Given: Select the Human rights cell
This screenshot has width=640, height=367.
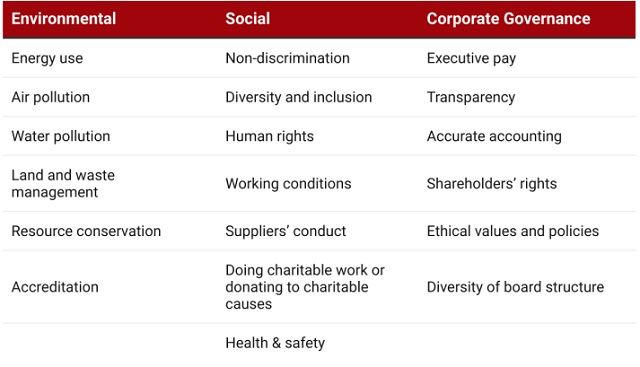Looking at the screenshot, I should pyautogui.click(x=270, y=136).
